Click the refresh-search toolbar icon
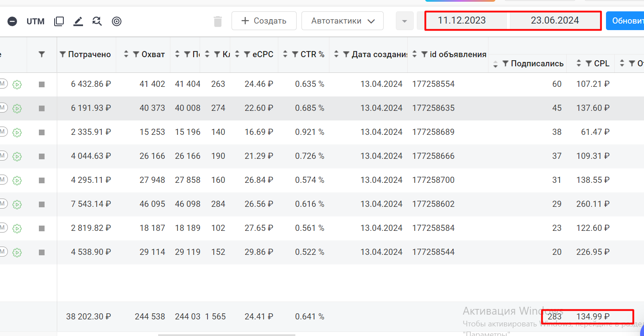Image resolution: width=644 pixels, height=336 pixels. (x=97, y=21)
